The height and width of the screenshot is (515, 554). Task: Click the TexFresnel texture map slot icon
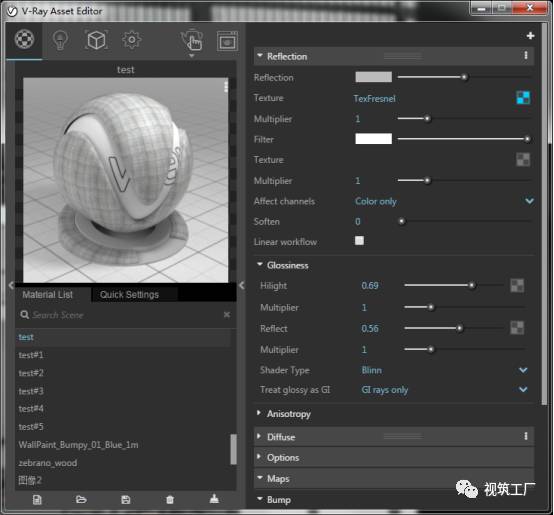click(523, 98)
